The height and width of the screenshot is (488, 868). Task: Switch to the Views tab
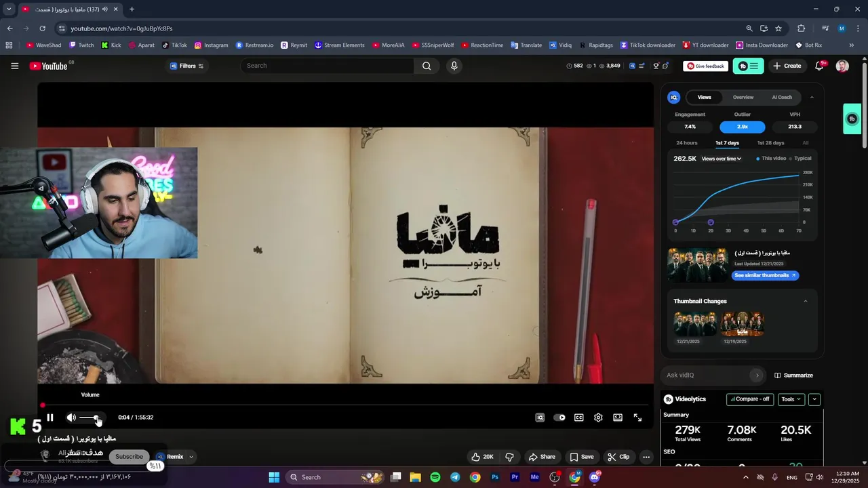click(705, 97)
